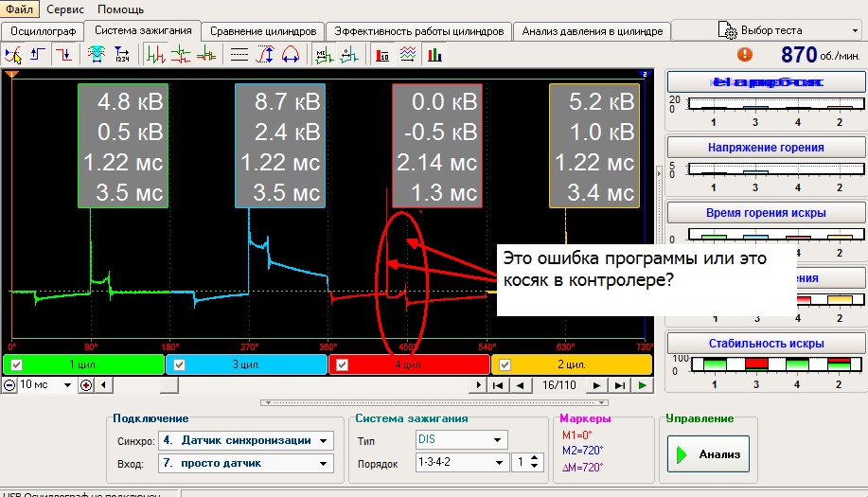Screen dimensions: 868x497
Task: Start playback with the green play button
Action: click(642, 385)
